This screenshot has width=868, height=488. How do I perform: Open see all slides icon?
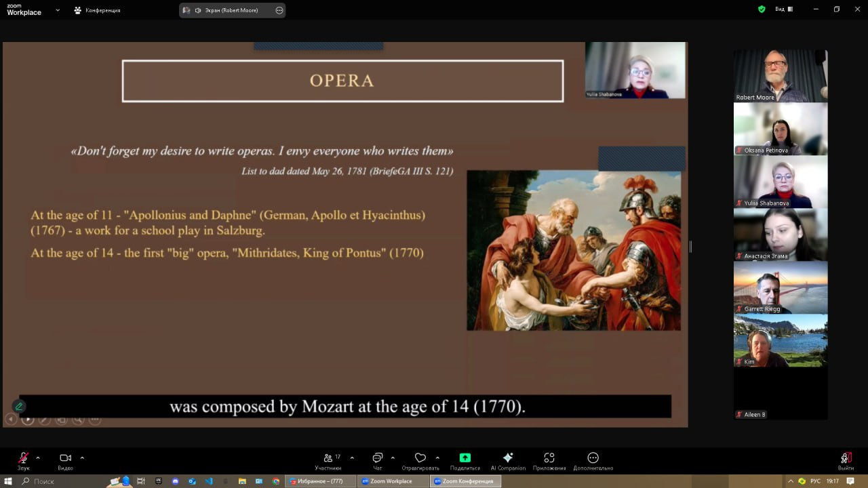[61, 420]
